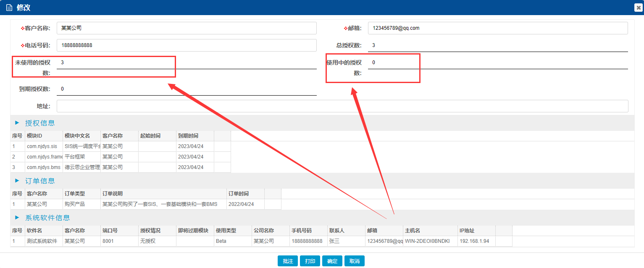Click the 购买产品 order row
Image resolution: width=644 pixels, height=268 pixels.
coord(75,204)
